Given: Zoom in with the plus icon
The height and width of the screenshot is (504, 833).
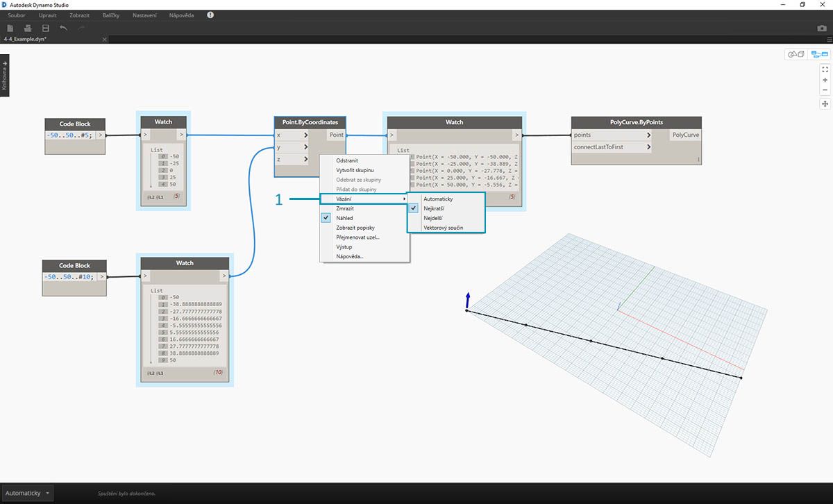Looking at the screenshot, I should [825, 80].
